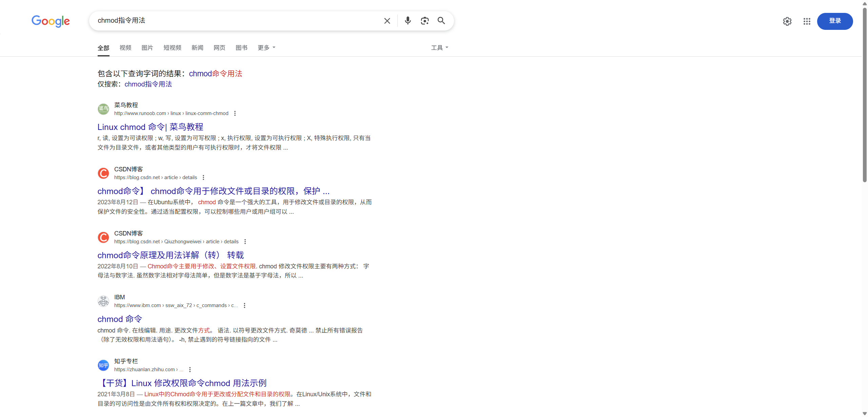Select the 全部 tab
This screenshot has width=868, height=417.
103,48
